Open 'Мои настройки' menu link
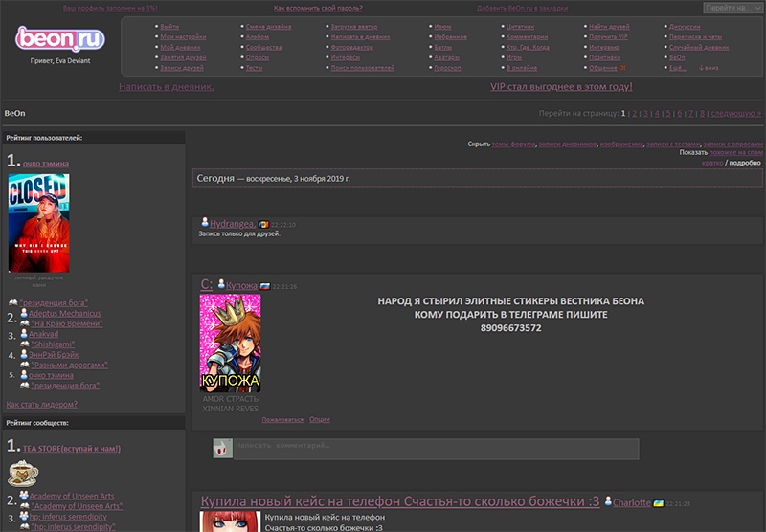766x532 pixels. tap(183, 36)
